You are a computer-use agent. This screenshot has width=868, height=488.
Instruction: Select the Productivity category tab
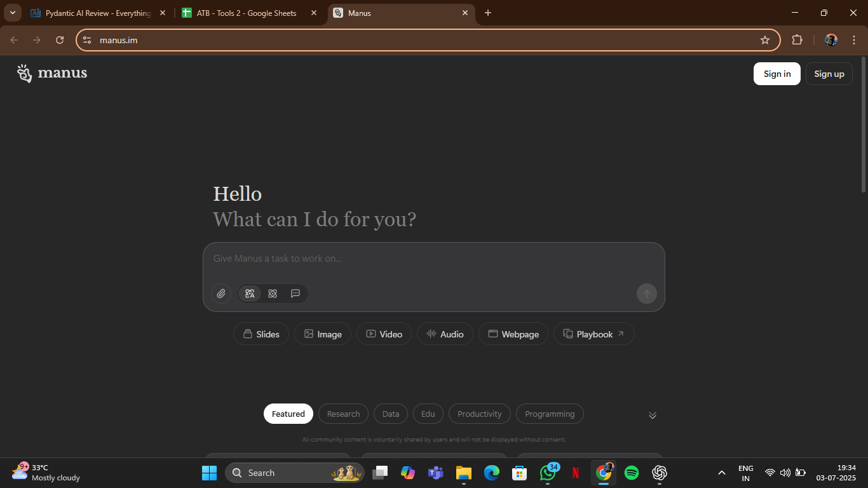(x=480, y=414)
